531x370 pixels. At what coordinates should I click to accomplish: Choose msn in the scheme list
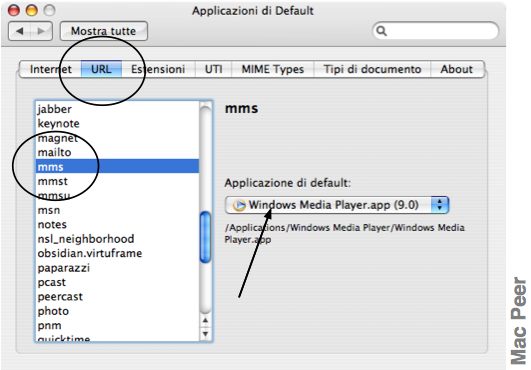(117, 210)
